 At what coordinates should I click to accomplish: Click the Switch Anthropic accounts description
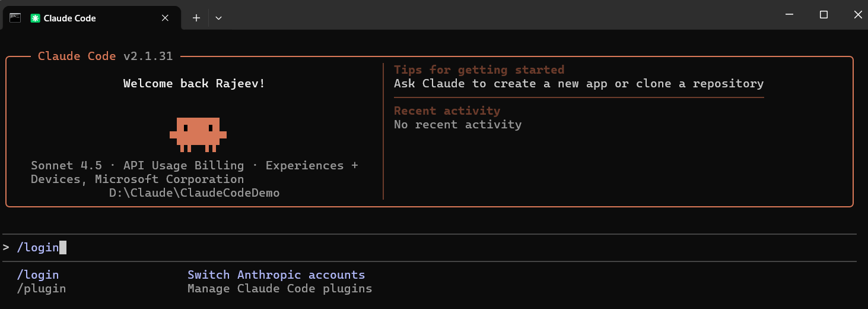tap(276, 275)
